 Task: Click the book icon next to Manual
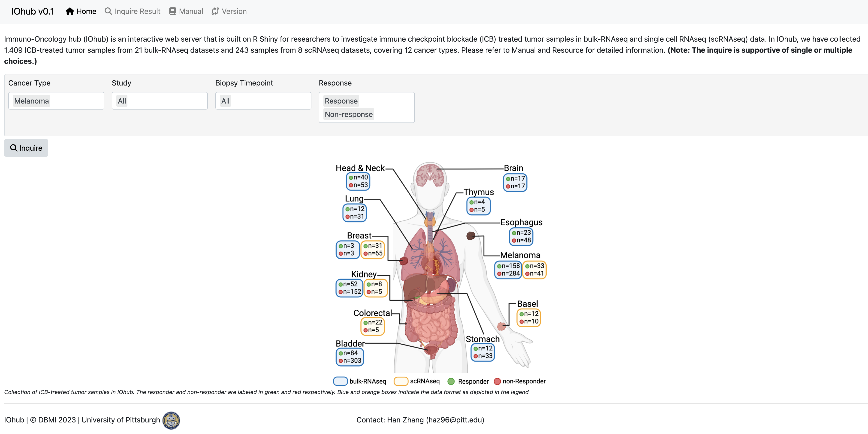pos(172,11)
